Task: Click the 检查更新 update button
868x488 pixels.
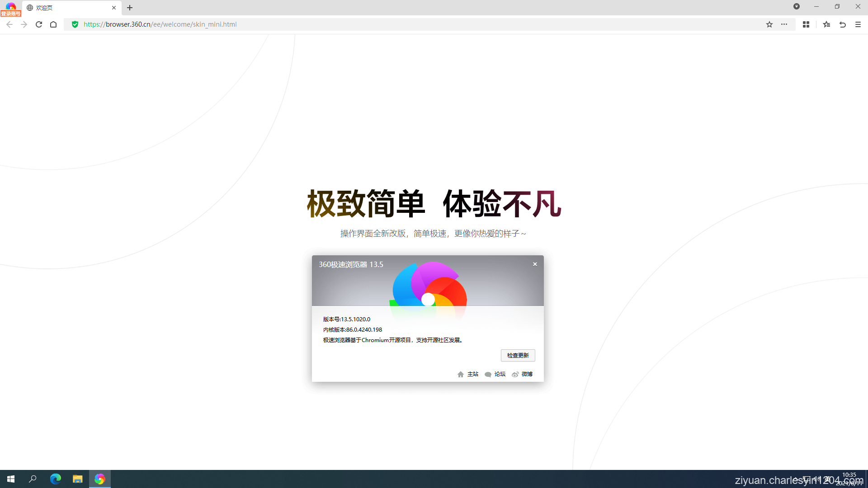Action: tap(518, 355)
